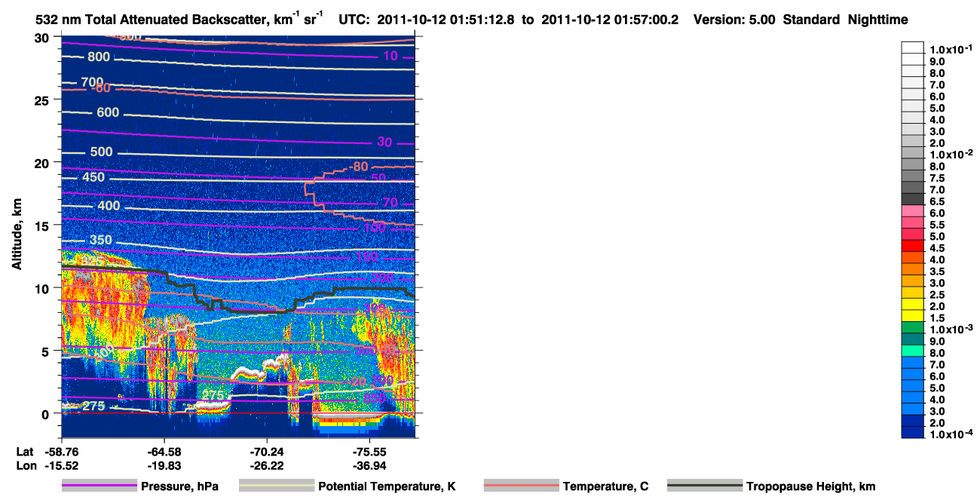
Task: Click the '532 nm Total Attenuated Backscatter' title
Action: tap(151, 20)
